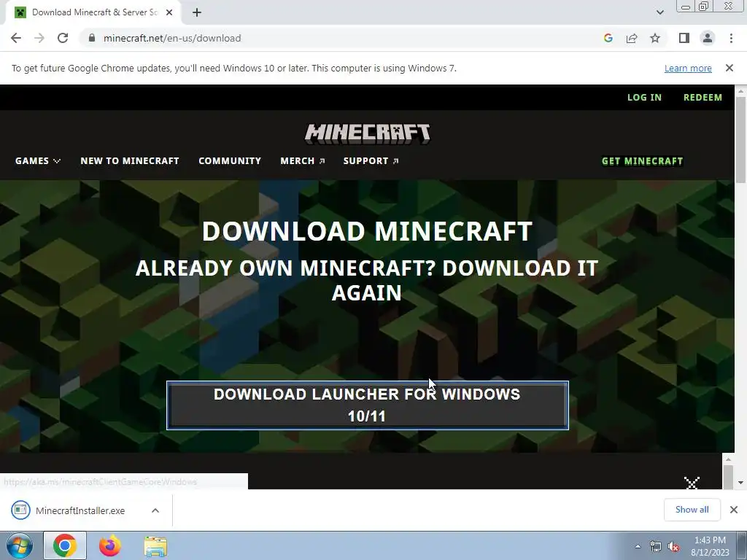
Task: Dismiss the Chrome update notification bar
Action: [729, 68]
